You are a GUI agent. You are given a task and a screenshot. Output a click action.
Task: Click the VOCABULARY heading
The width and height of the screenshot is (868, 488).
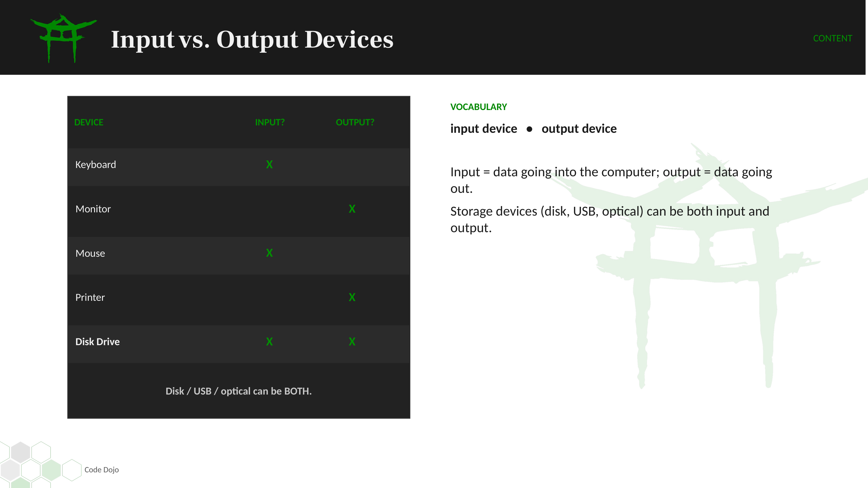(478, 107)
